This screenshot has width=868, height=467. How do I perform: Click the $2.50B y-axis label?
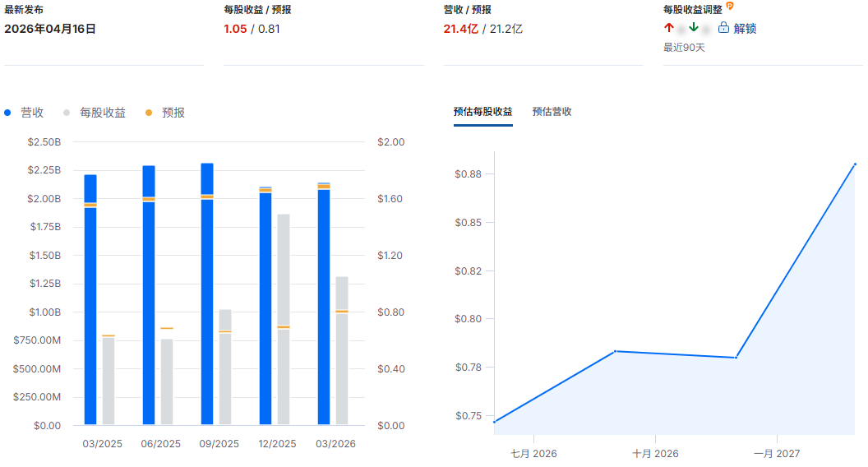(44, 142)
